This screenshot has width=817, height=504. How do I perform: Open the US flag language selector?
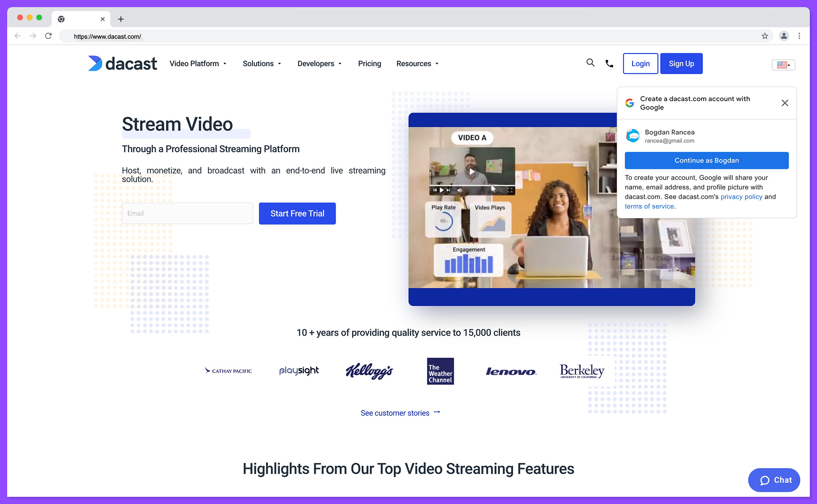[783, 65]
